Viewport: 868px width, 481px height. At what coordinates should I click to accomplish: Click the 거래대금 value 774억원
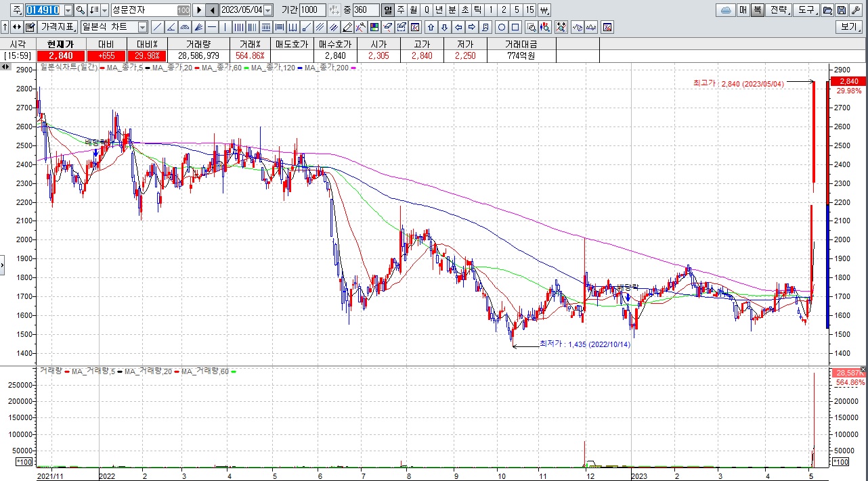pos(521,55)
